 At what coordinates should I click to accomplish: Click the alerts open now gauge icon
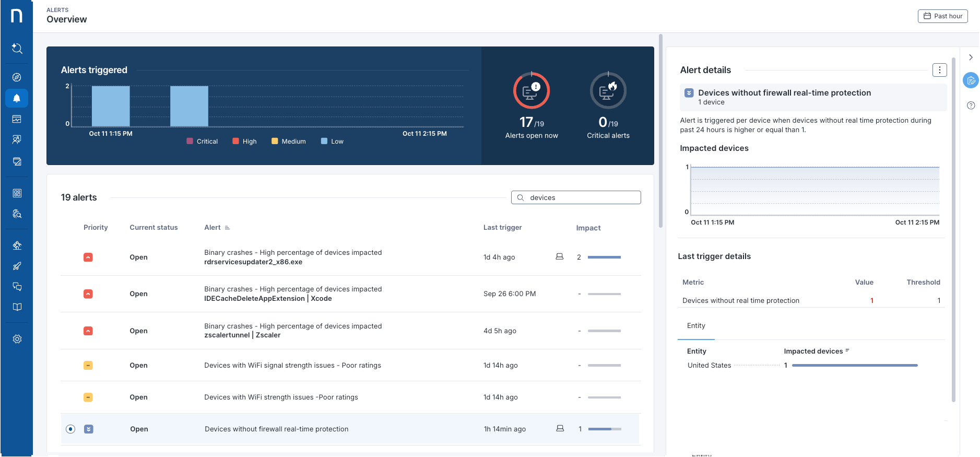coord(532,91)
